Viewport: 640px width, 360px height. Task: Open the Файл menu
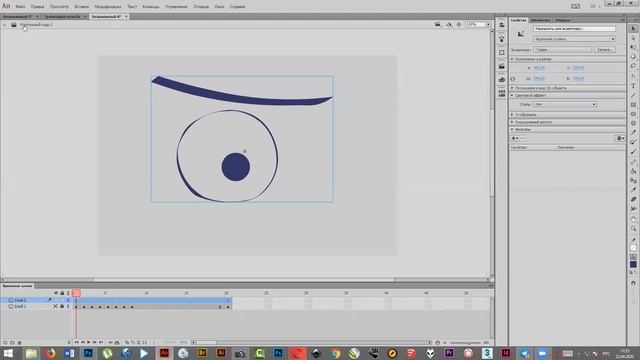click(x=20, y=7)
